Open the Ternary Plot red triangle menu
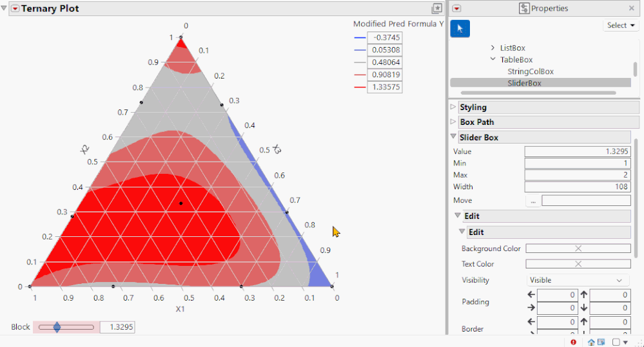This screenshot has height=347, width=644. pos(15,8)
